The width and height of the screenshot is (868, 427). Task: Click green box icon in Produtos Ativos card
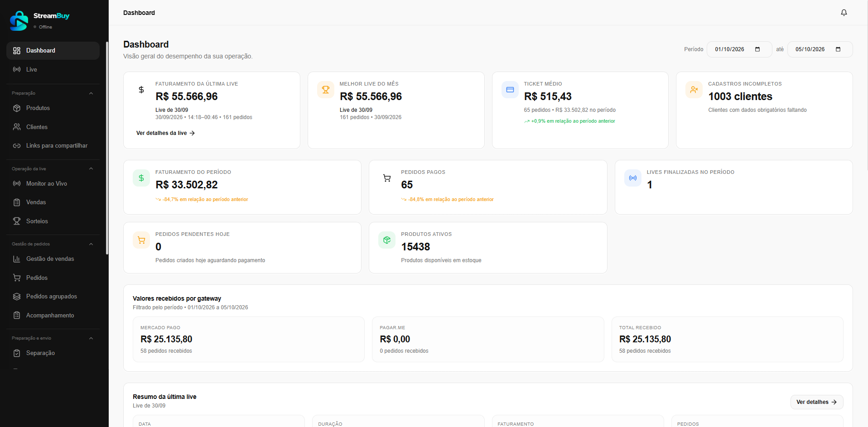387,240
